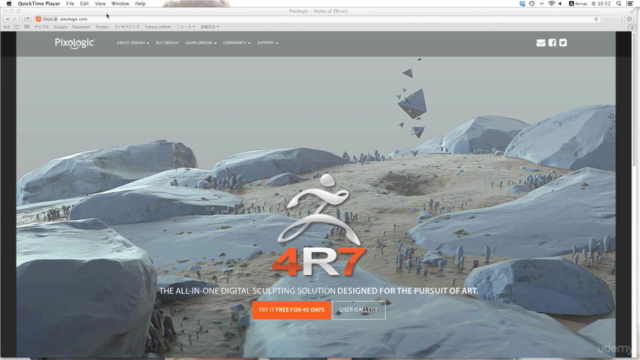
Task: Click the Wi-Fi status icon
Action: click(551, 4)
